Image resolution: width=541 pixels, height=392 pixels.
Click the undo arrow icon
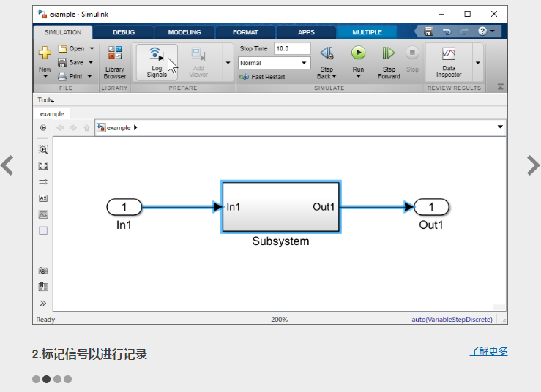pos(447,31)
